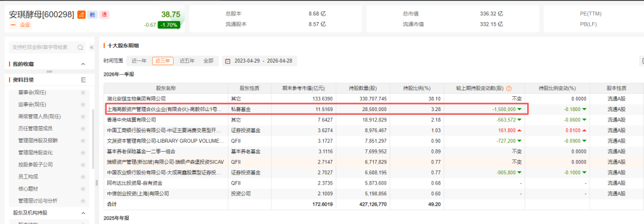Collapse the 我的收藏 section
Screen dimensions: 644x224
click(x=83, y=65)
